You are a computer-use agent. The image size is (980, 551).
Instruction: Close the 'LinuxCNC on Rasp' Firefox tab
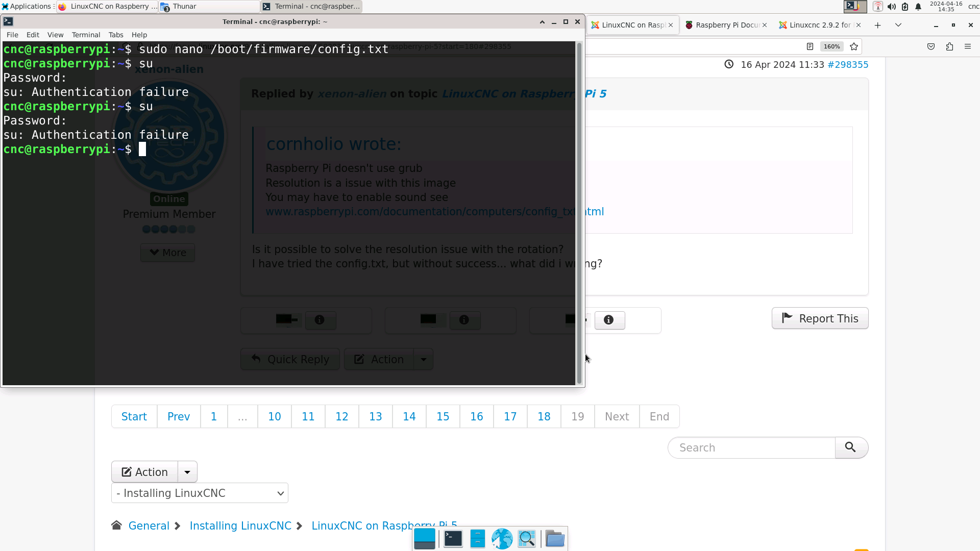[671, 25]
